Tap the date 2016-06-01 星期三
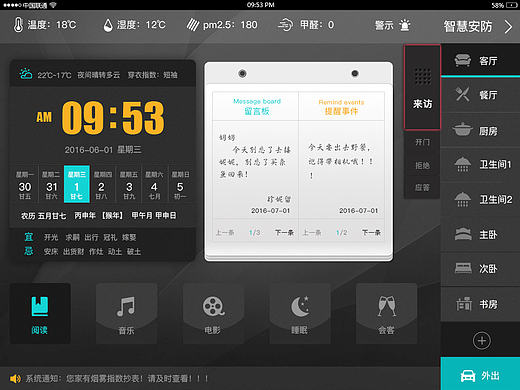The height and width of the screenshot is (390, 520). 103,150
